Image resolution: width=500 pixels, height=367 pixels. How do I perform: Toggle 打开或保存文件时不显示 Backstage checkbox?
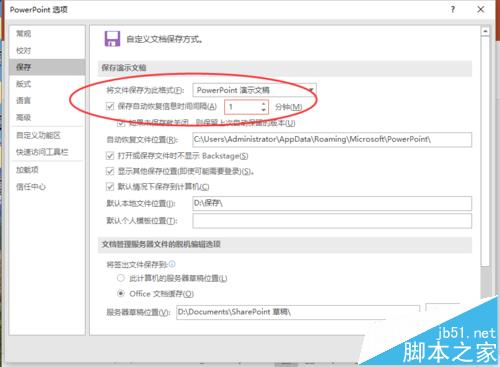110,156
